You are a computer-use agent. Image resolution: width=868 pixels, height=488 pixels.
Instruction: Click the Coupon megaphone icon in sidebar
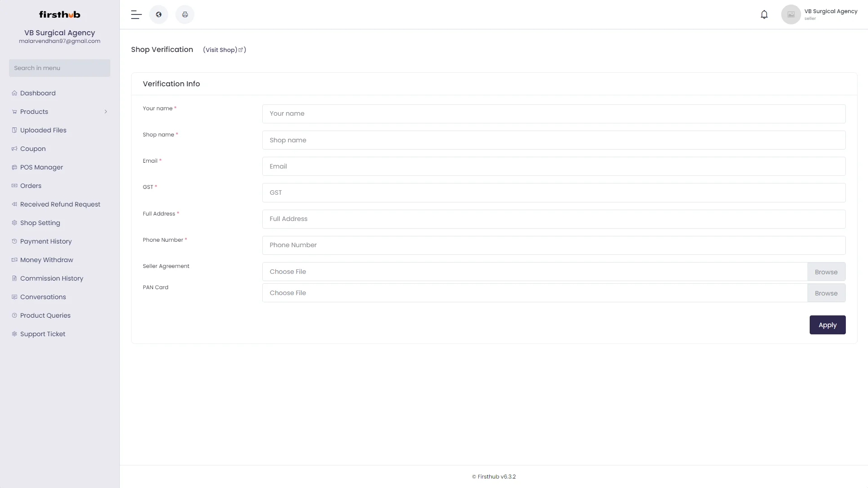(x=14, y=149)
